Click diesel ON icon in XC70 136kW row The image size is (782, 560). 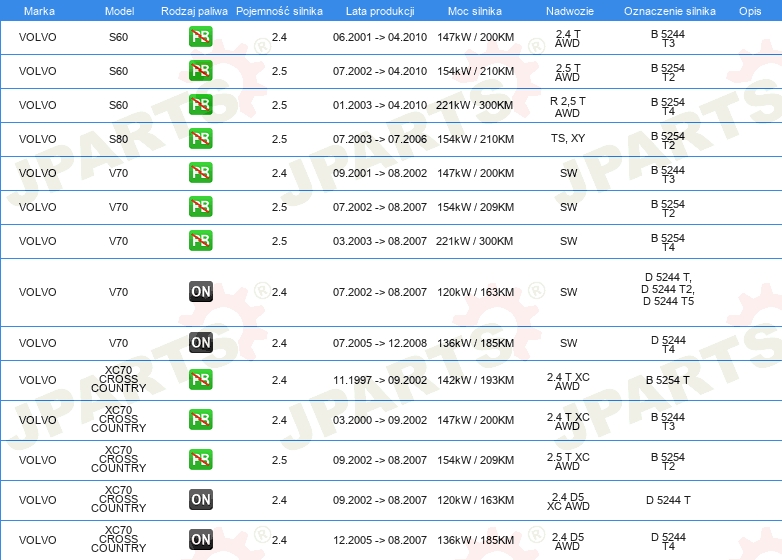click(200, 539)
